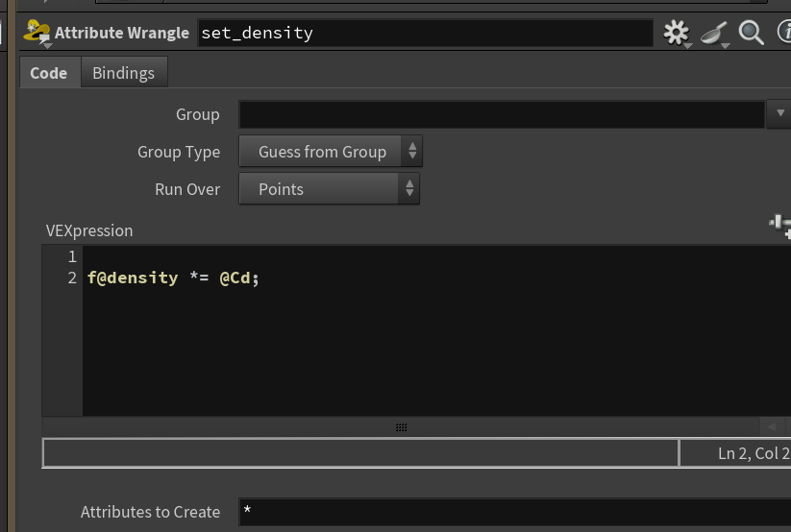791x532 pixels.
Task: Click the Group parameter label
Action: [x=198, y=114]
